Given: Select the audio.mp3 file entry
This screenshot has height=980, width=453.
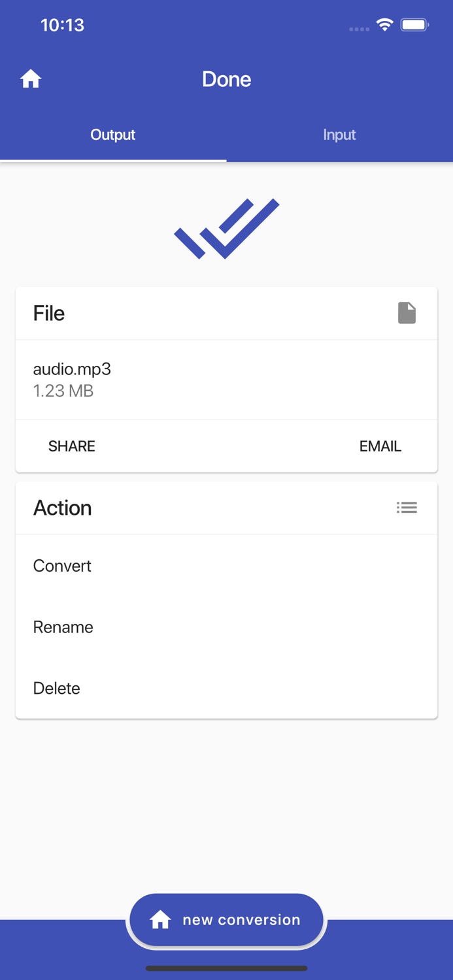Looking at the screenshot, I should tap(72, 369).
